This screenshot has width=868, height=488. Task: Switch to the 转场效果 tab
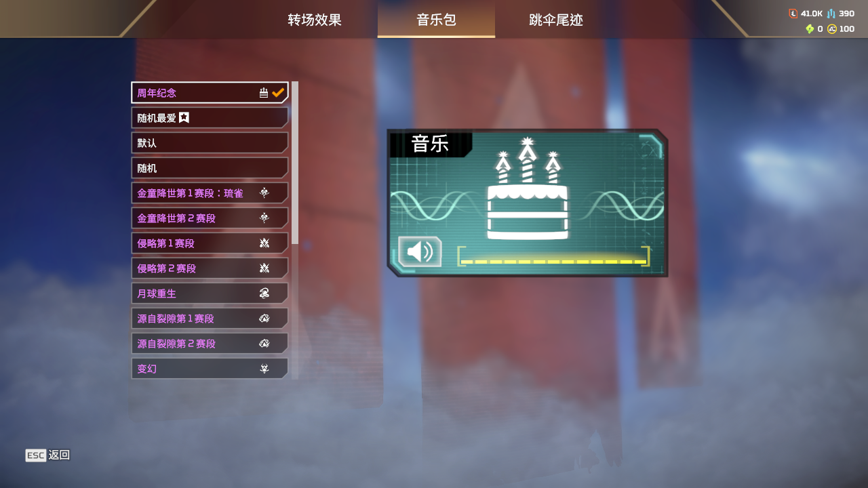[x=315, y=20]
